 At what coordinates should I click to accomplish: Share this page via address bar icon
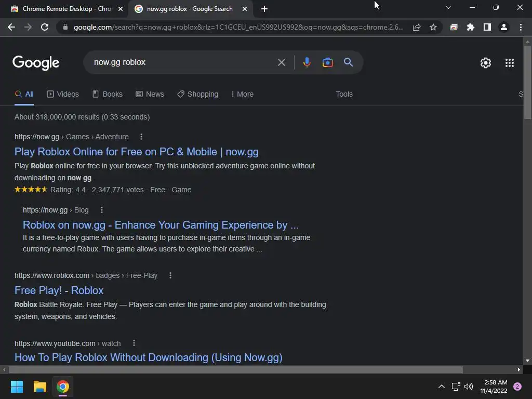(417, 27)
